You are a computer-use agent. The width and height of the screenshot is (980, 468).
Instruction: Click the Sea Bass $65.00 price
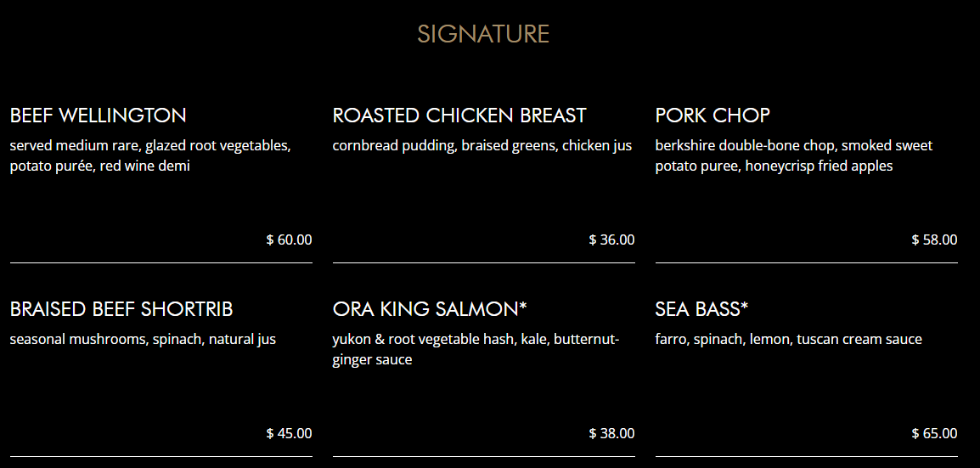[x=935, y=434]
